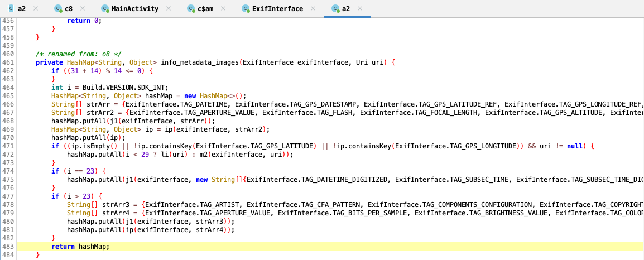The height and width of the screenshot is (260, 644).
Task: Open the ExifInterface tab
Action: 278,8
